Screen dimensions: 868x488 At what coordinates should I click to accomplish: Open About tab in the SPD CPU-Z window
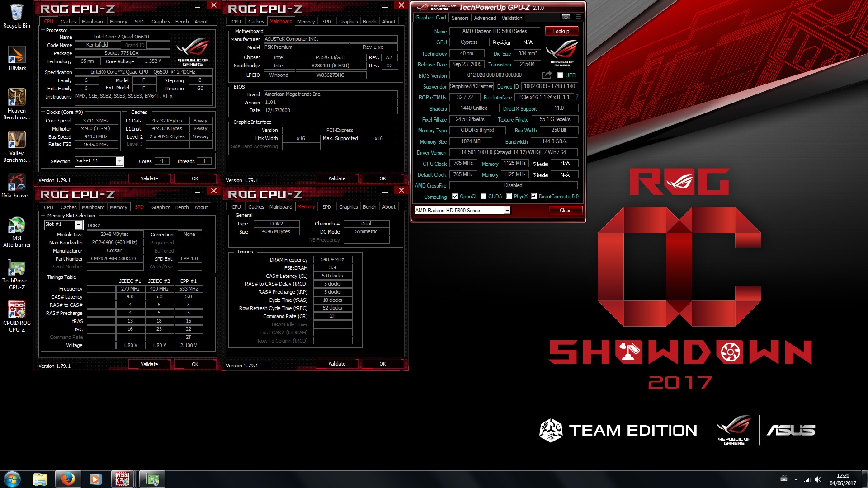(x=201, y=207)
